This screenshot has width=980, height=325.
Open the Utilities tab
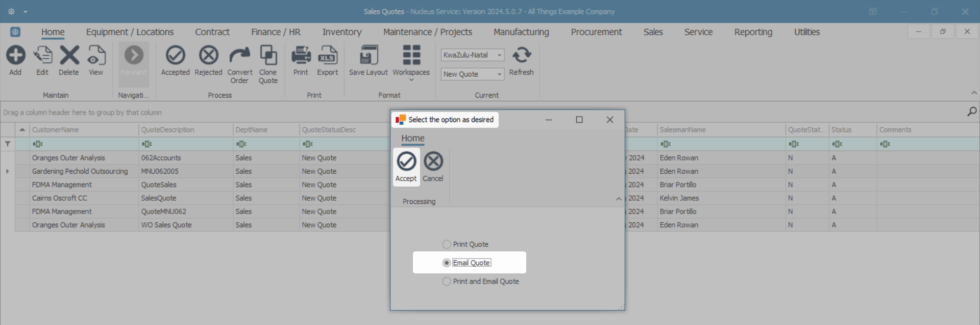(806, 32)
